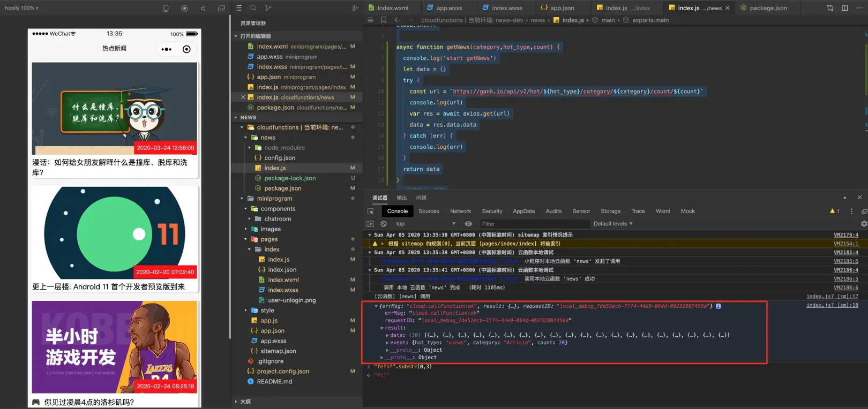Click the warning count indicator in devtools
This screenshot has width=868, height=409.
[835, 211]
